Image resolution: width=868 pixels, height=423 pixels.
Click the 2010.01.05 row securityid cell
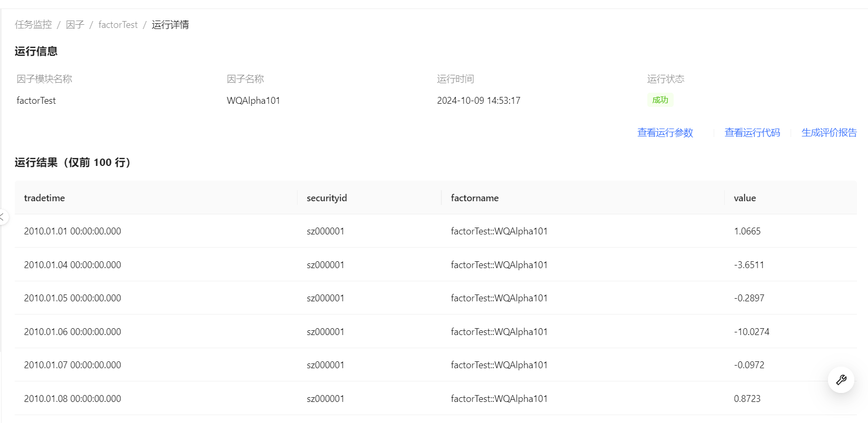[x=325, y=298]
